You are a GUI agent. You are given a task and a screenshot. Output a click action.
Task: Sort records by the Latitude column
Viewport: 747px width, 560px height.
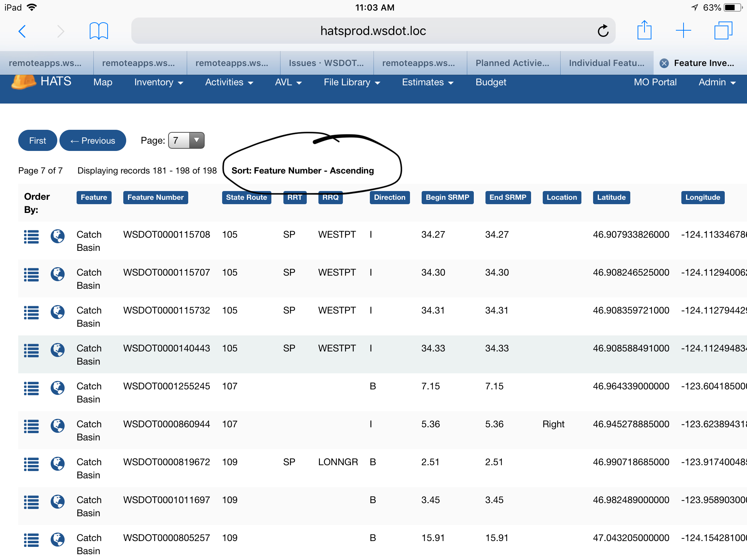(x=611, y=197)
